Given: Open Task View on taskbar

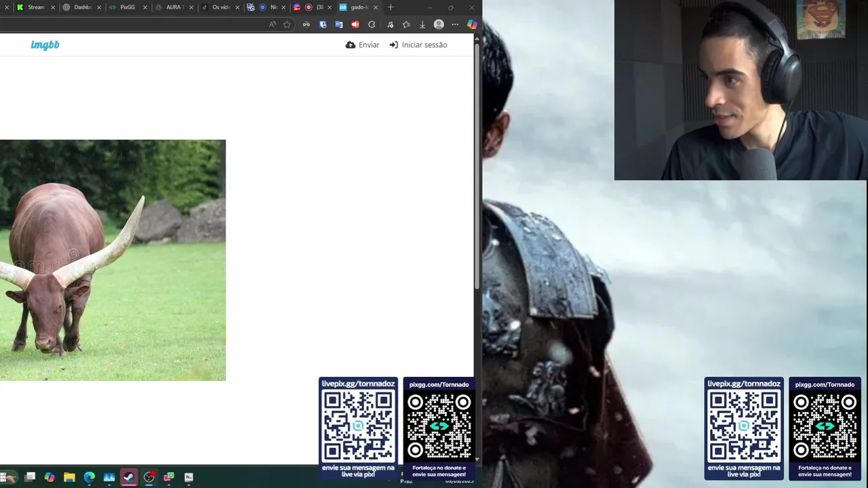Looking at the screenshot, I should pyautogui.click(x=30, y=477).
